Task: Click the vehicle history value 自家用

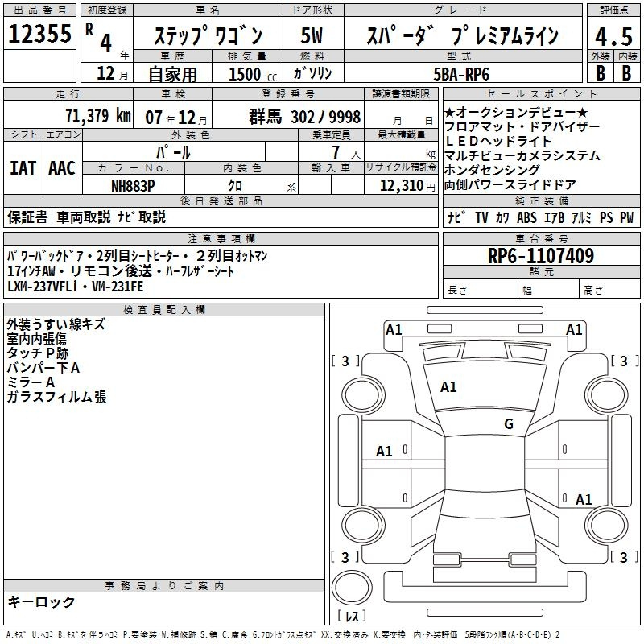Action: 172,74
